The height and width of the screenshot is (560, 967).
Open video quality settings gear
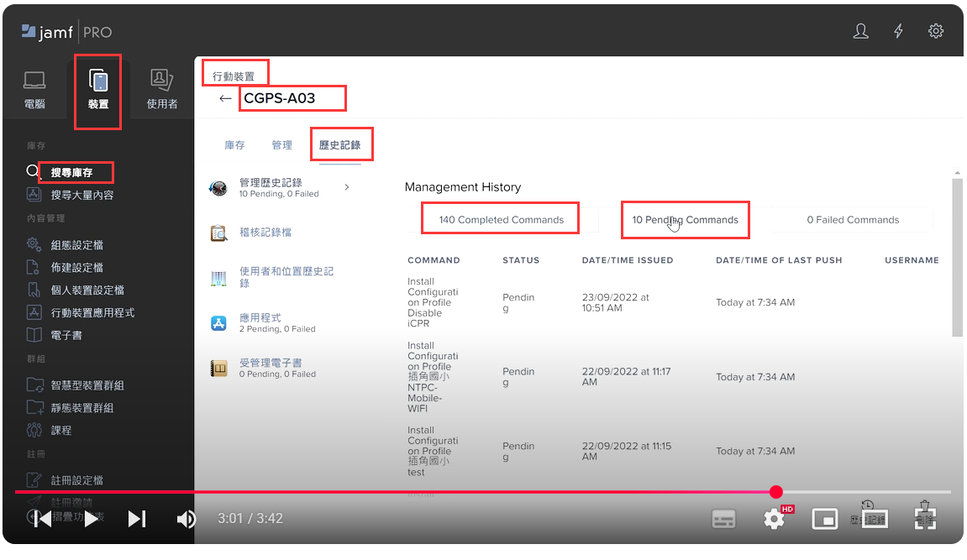tap(774, 519)
